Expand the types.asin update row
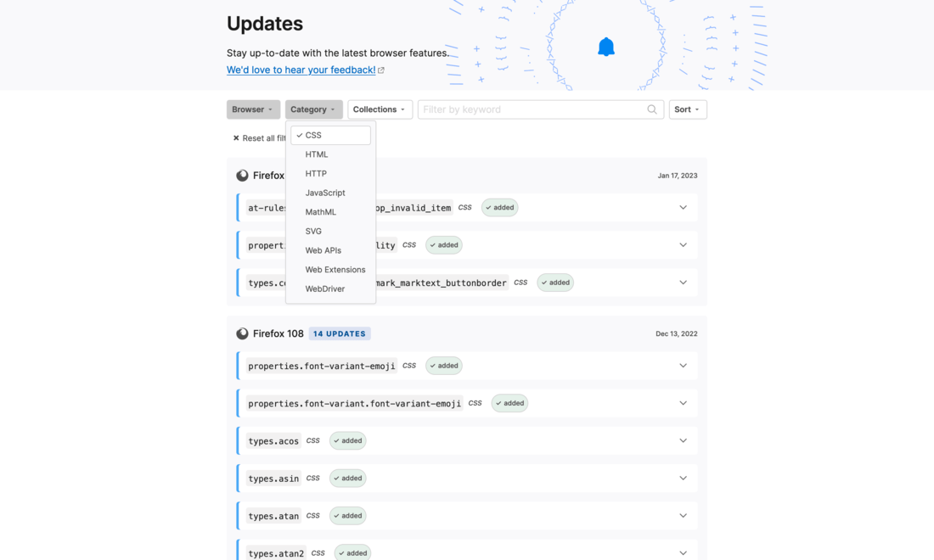The height and width of the screenshot is (560, 934). coord(683,479)
